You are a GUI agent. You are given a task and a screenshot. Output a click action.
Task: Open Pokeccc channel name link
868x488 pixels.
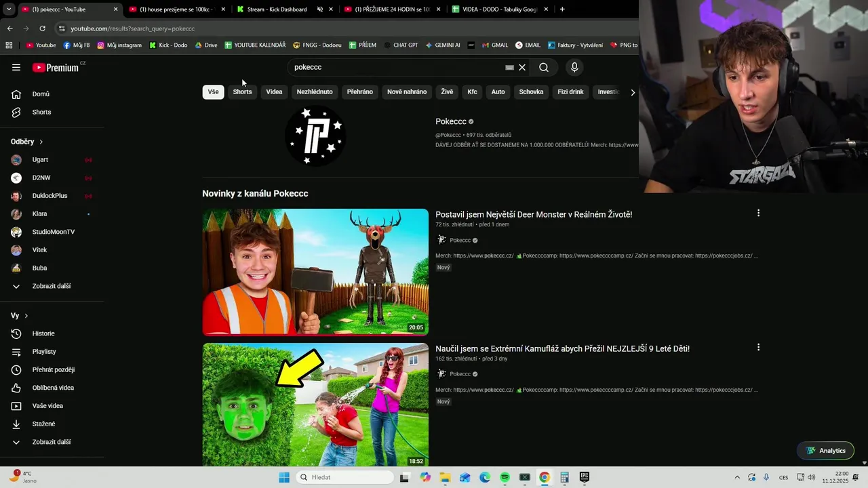(451, 121)
